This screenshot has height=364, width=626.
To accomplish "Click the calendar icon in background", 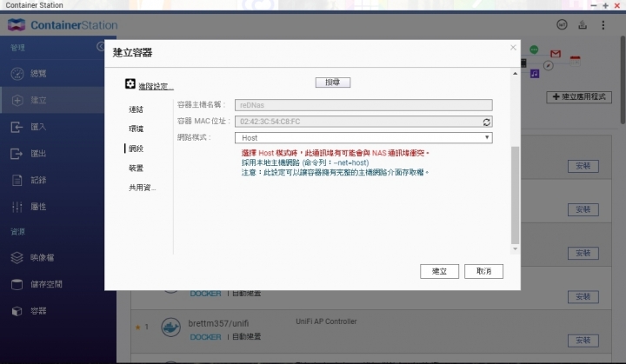I will 575,61.
